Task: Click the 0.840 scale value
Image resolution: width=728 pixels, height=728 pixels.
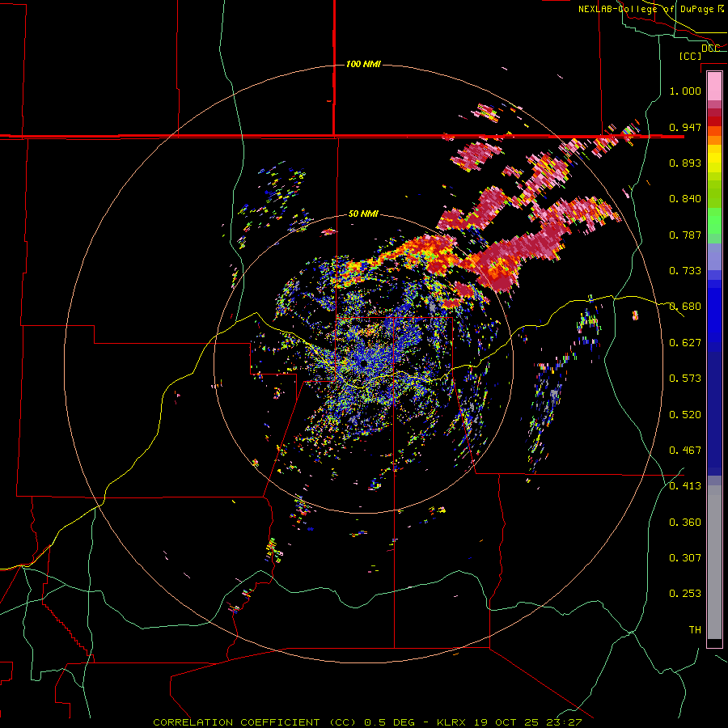Action: [685, 198]
